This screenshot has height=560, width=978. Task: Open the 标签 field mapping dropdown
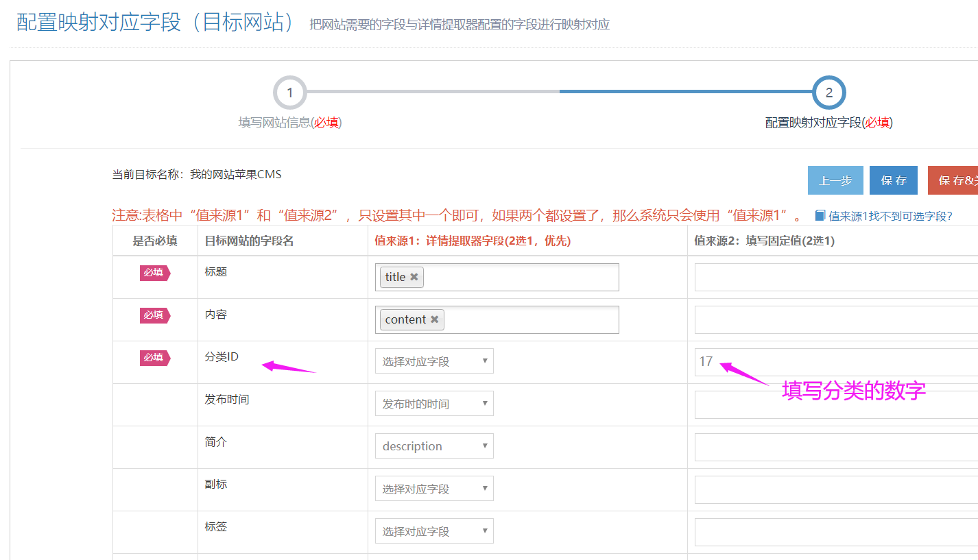click(x=434, y=531)
